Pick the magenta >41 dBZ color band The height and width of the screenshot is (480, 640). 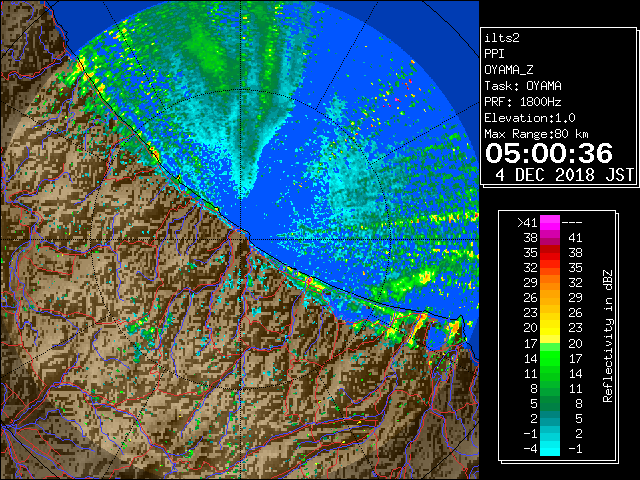pyautogui.click(x=550, y=222)
